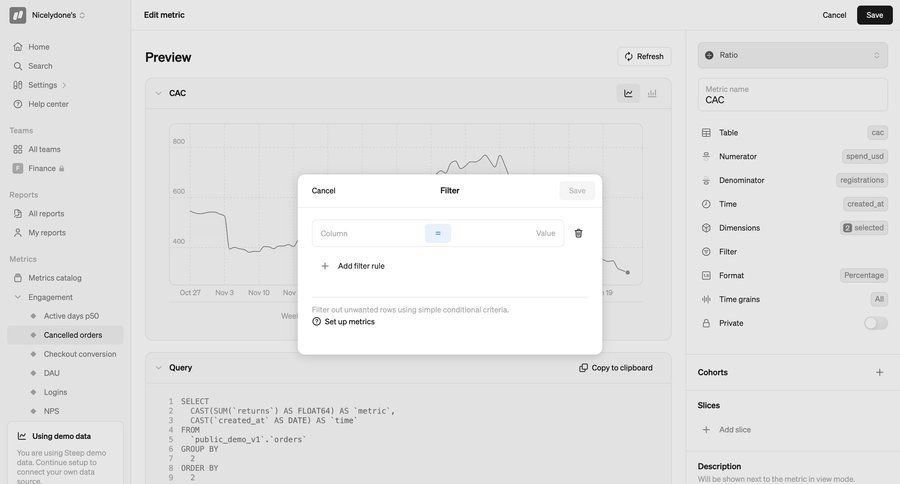Image resolution: width=900 pixels, height=484 pixels.
Task: Click the Steep logo icon
Action: tap(18, 15)
